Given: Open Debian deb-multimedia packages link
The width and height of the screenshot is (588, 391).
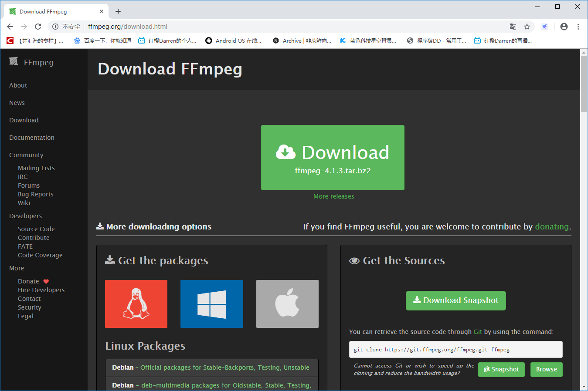Looking at the screenshot, I should (226, 385).
